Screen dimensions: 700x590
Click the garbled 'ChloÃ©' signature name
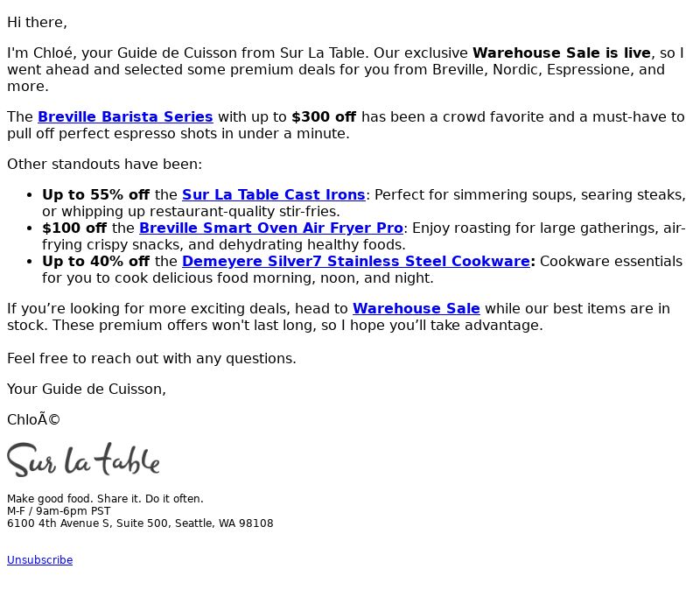coord(33,420)
